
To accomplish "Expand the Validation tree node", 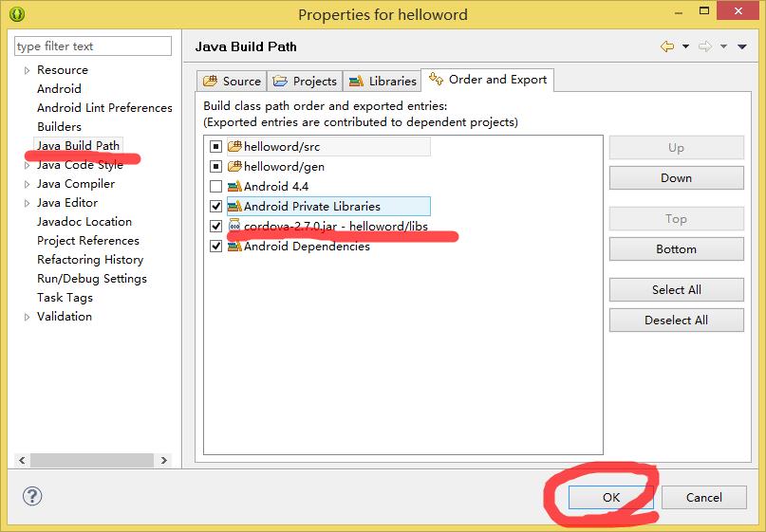I will [27, 318].
